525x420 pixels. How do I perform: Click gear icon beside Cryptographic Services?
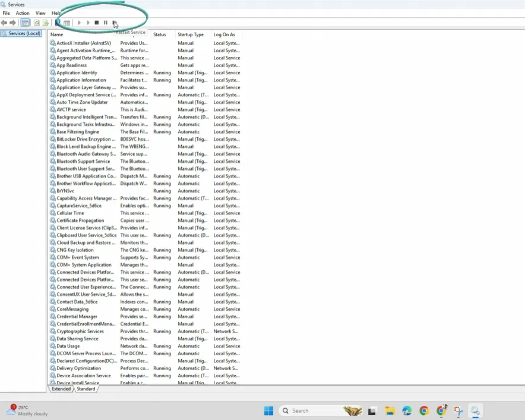point(53,331)
